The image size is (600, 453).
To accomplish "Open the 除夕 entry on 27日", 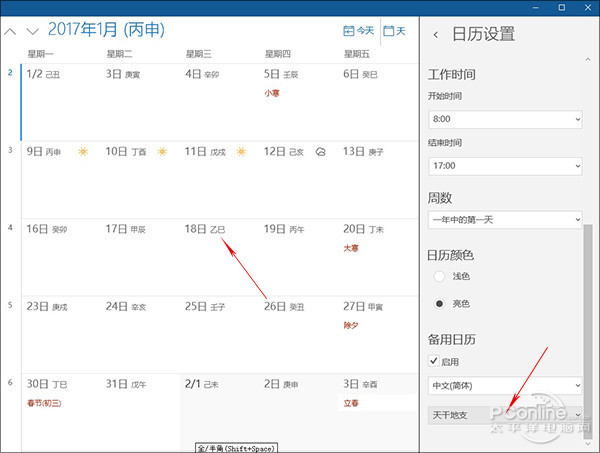I will [x=351, y=326].
